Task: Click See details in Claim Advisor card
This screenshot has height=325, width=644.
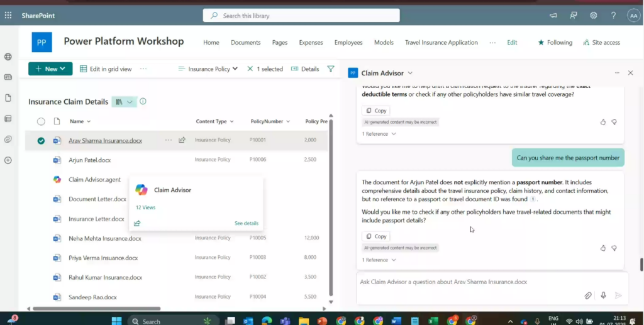Action: point(247,223)
